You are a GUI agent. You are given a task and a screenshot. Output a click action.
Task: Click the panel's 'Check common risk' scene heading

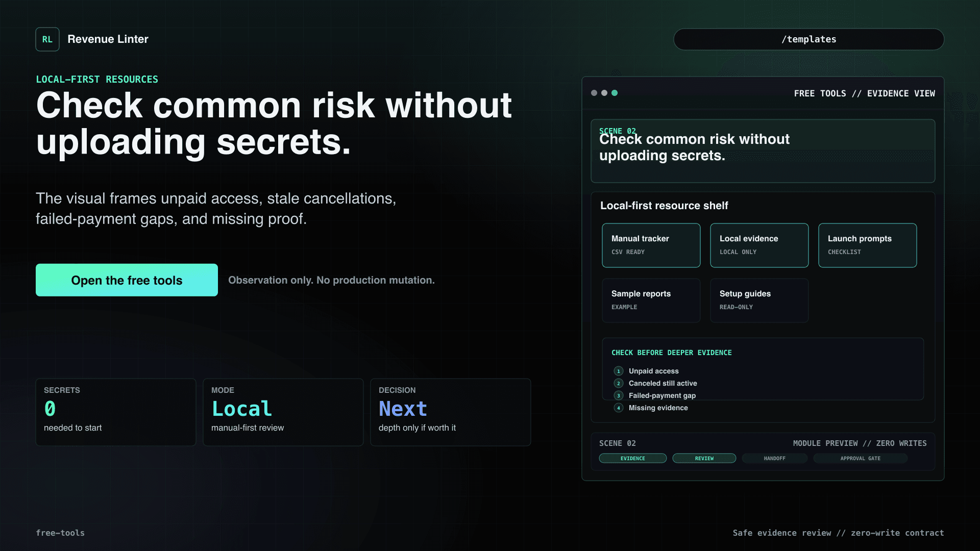[694, 147]
